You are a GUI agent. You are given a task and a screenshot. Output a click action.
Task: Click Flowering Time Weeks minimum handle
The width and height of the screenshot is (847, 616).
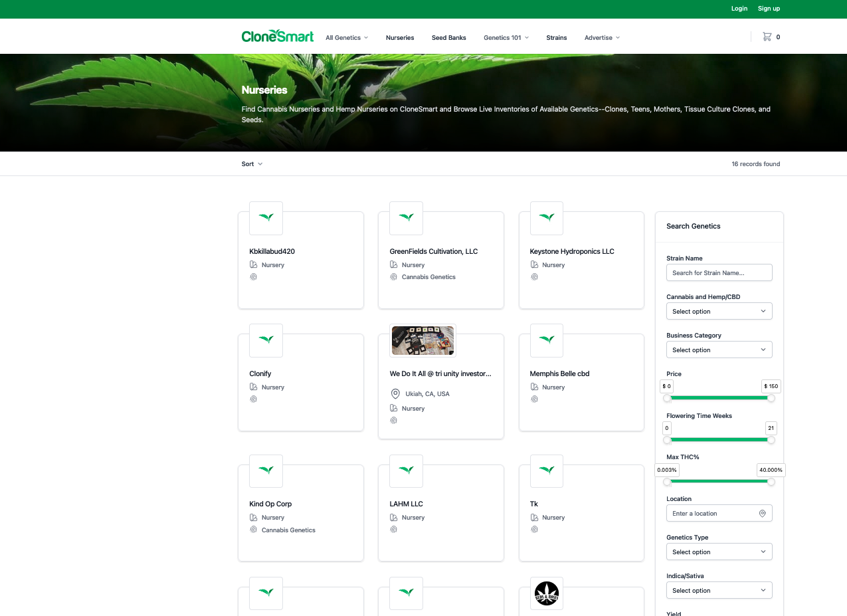click(x=667, y=440)
